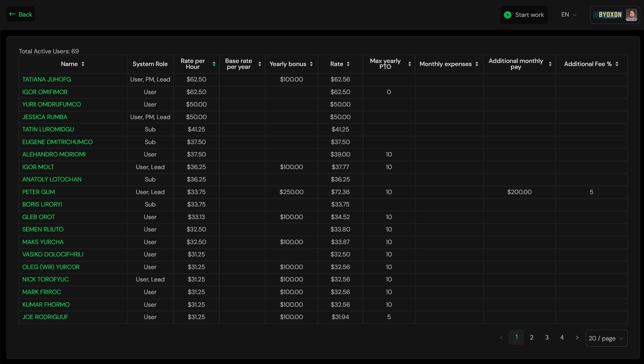Sort by the Rate column arrows
Screen dimensions: 644x364
pyautogui.click(x=348, y=64)
